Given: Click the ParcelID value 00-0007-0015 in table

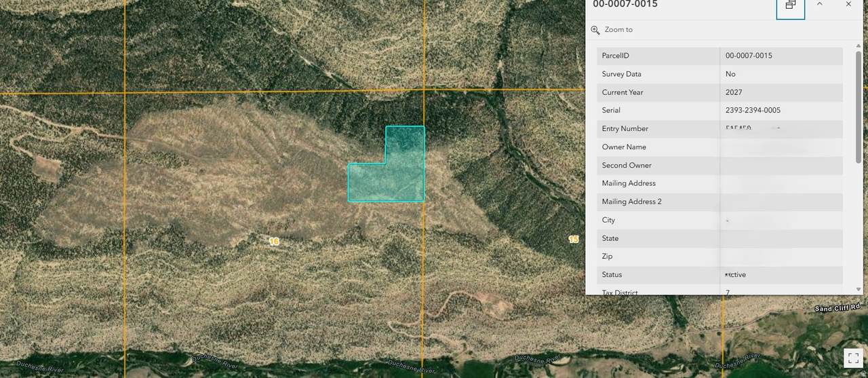Looking at the screenshot, I should click(x=749, y=56).
